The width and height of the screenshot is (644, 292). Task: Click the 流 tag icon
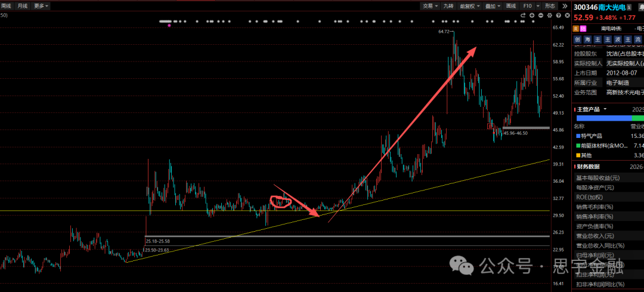(637, 39)
